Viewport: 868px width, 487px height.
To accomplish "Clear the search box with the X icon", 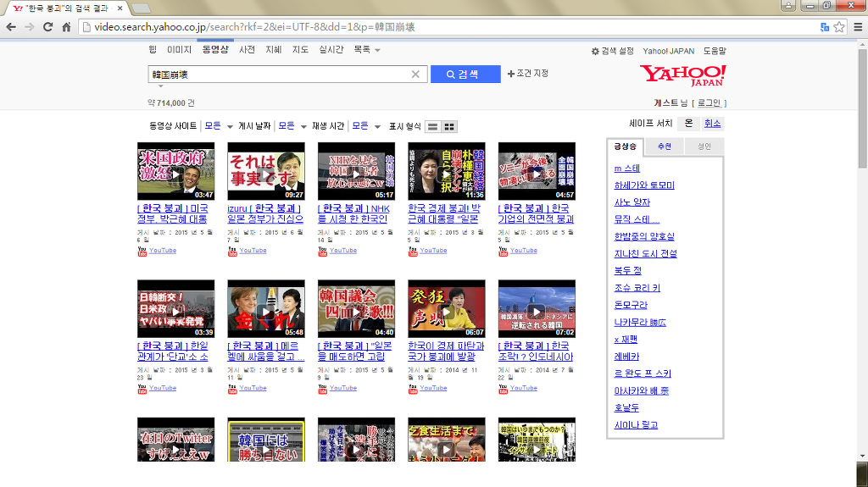I will 415,75.
